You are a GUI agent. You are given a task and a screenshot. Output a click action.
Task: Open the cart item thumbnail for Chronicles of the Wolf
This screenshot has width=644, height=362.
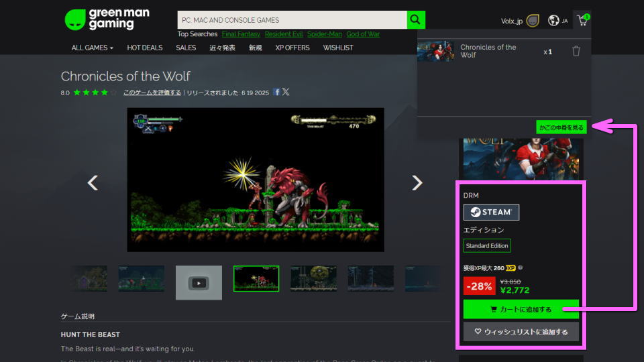[x=436, y=51]
